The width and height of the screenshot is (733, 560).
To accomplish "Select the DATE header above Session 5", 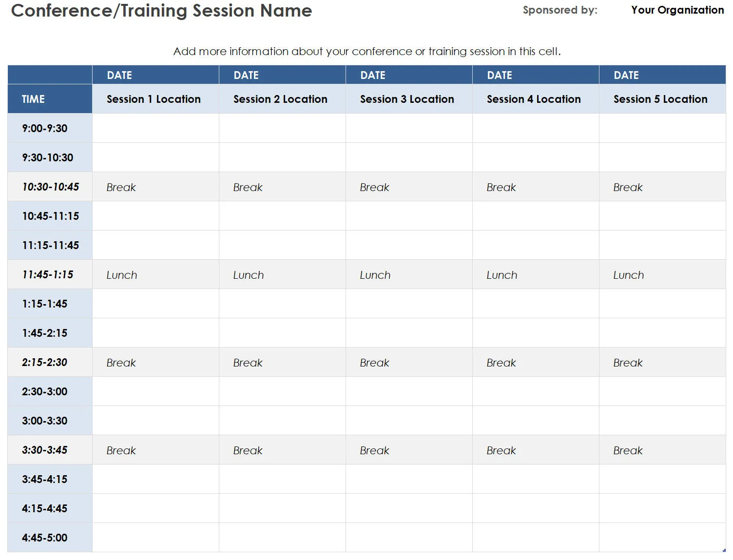I will pos(626,75).
